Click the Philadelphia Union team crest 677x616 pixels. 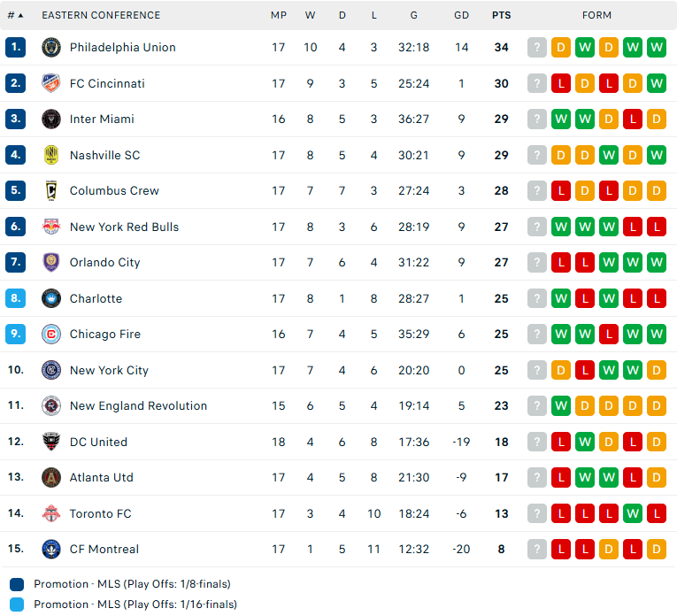tap(51, 48)
